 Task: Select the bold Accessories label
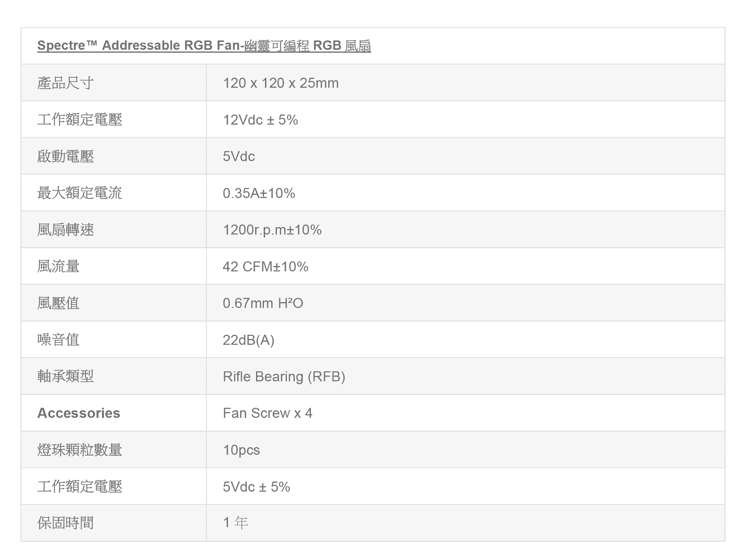coord(79,413)
